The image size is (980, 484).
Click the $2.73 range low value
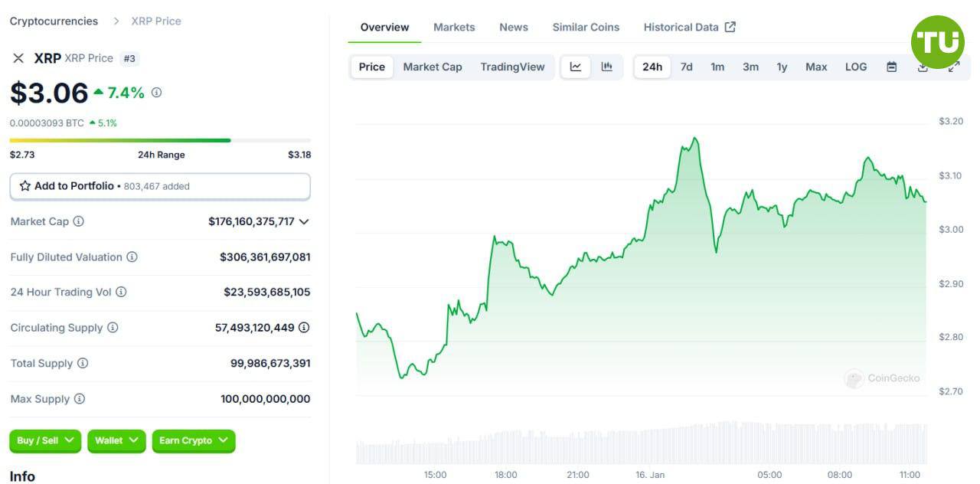click(x=22, y=155)
